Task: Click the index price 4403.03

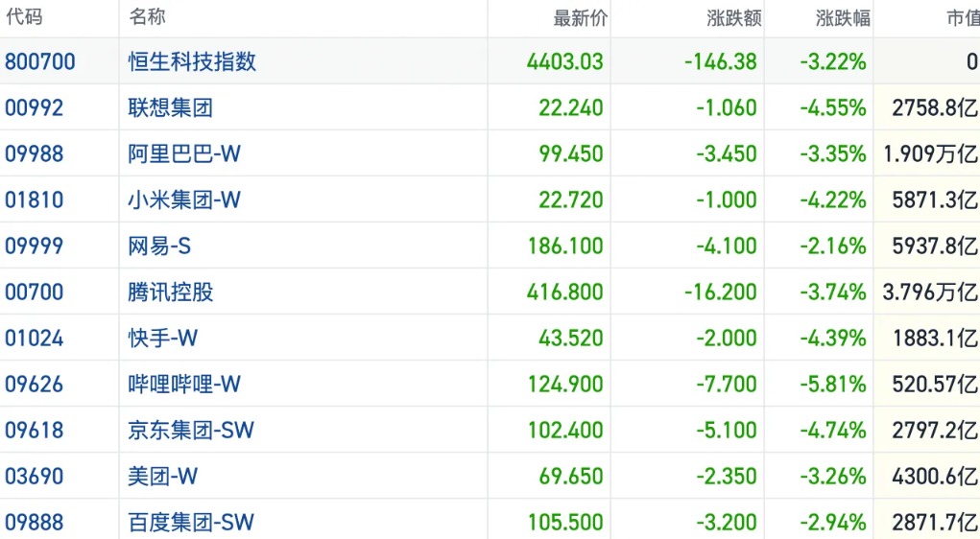Action: [x=565, y=61]
